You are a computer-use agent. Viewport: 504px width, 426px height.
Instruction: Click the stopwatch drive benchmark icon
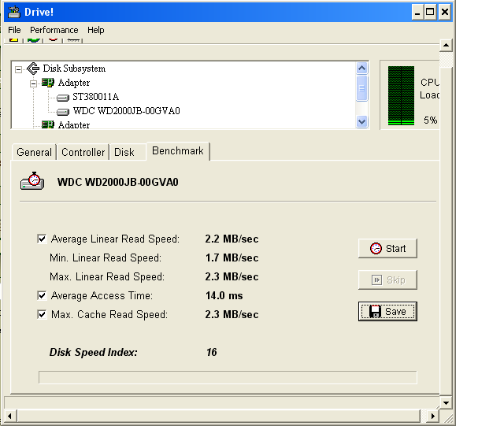coord(32,181)
